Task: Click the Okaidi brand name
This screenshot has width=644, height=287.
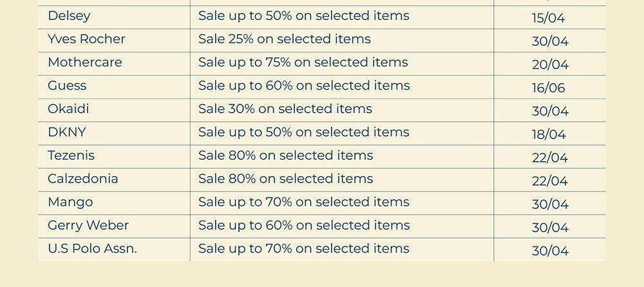Action: point(68,109)
